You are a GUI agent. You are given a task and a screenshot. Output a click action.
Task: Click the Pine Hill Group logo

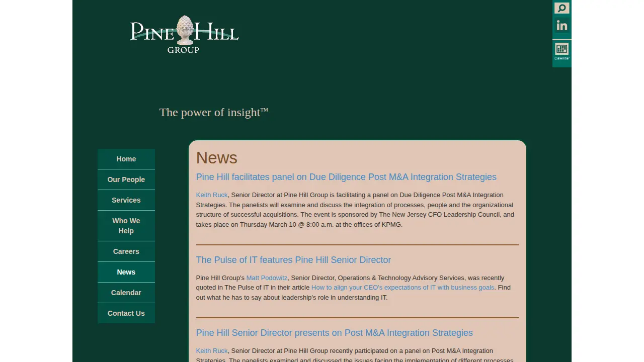[184, 34]
